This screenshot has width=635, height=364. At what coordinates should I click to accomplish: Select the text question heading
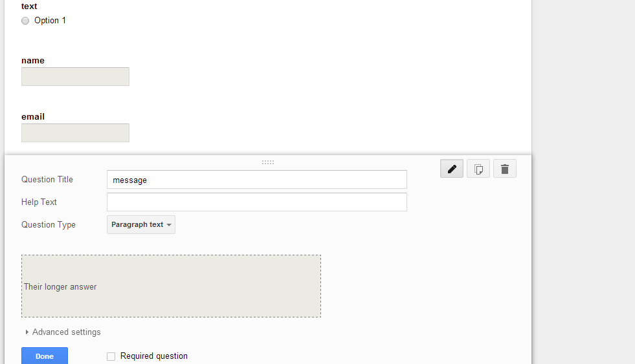coord(29,6)
